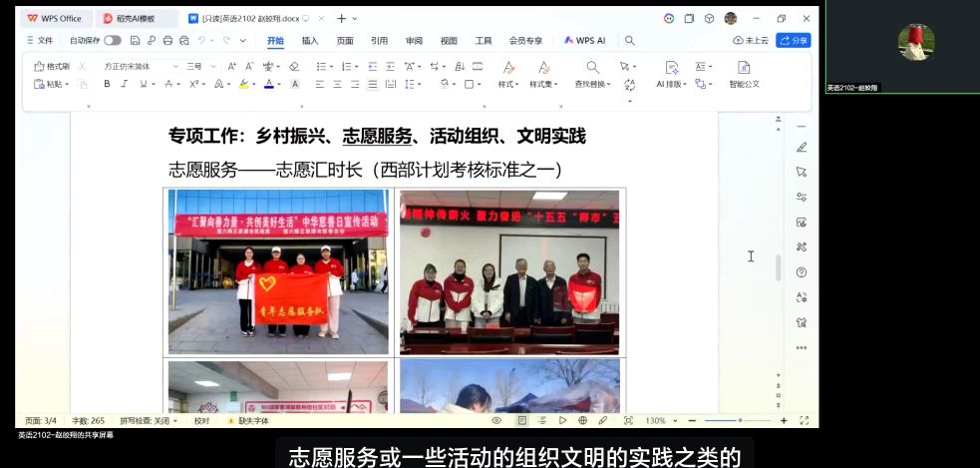This screenshot has height=468, width=980.
Task: Expand the 130% zoom level dropdown
Action: pos(675,420)
